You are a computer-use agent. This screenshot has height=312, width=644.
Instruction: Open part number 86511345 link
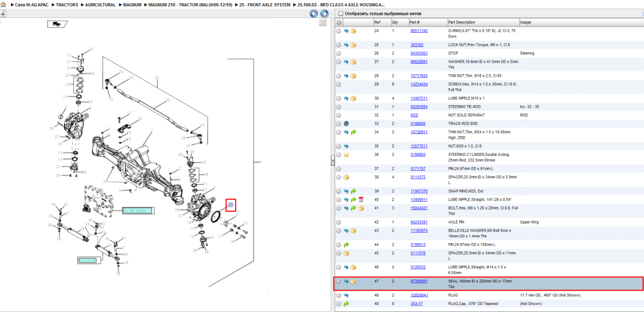[419, 31]
